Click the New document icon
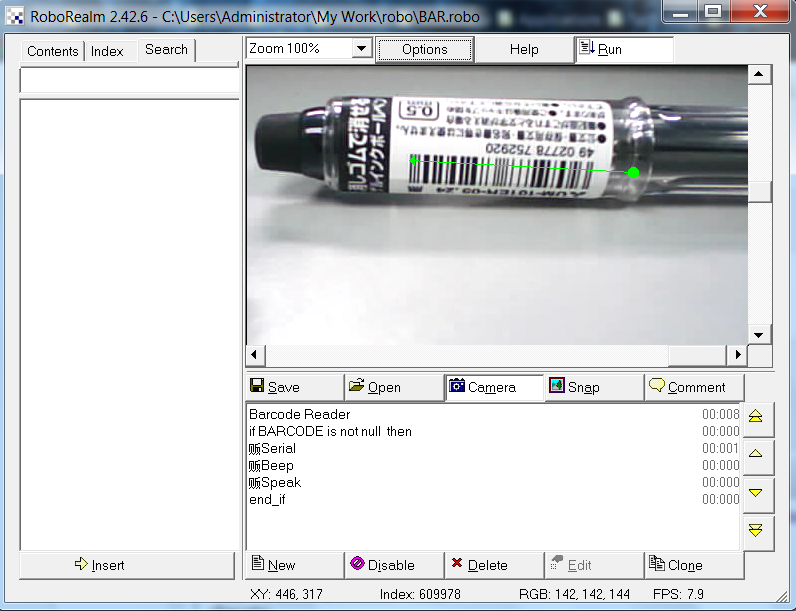Image resolution: width=796 pixels, height=611 pixels. pos(258,562)
